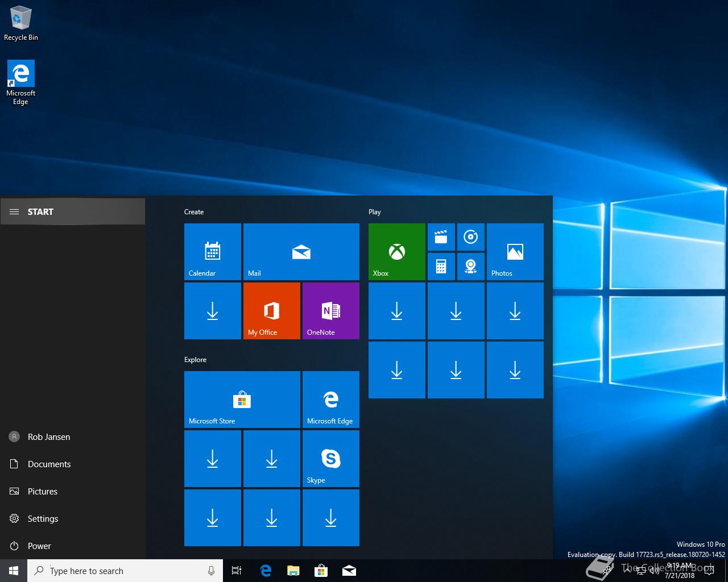Launch the Xbox tile
This screenshot has width=728, height=582.
pos(397,252)
